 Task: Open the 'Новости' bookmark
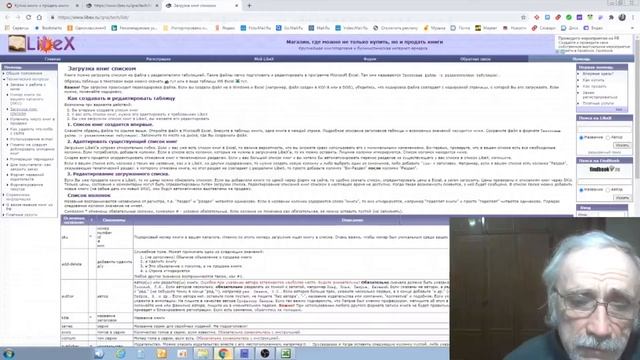(515, 28)
